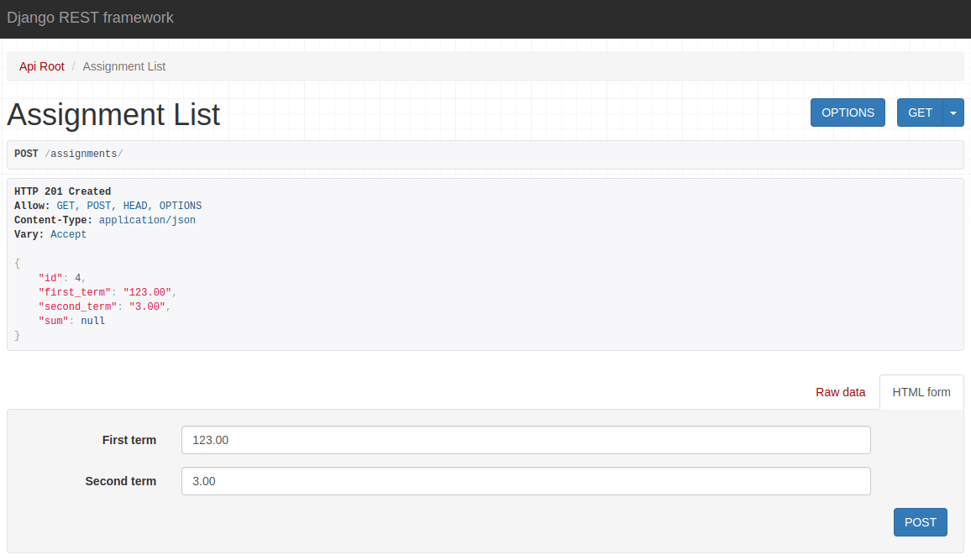Click the OPTIONS button
Viewport: 971px width, 560px height.
(x=848, y=112)
